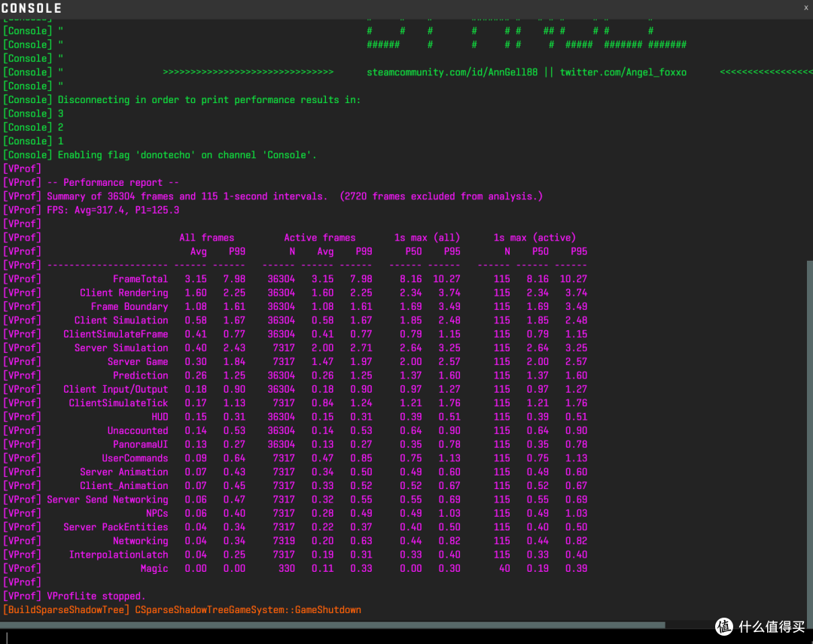Click the '1s max (active)' column header
The width and height of the screenshot is (813, 644).
(534, 237)
